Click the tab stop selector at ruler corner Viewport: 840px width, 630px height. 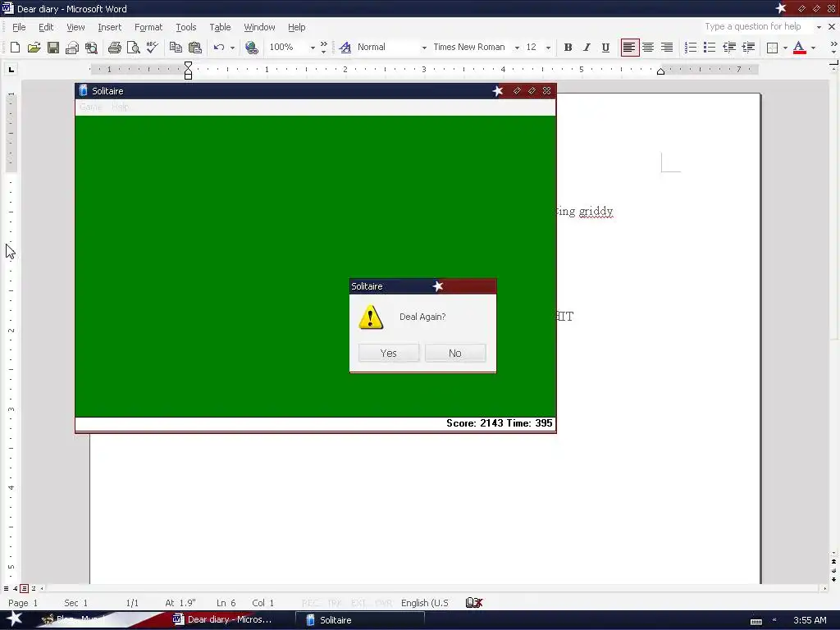pos(11,69)
